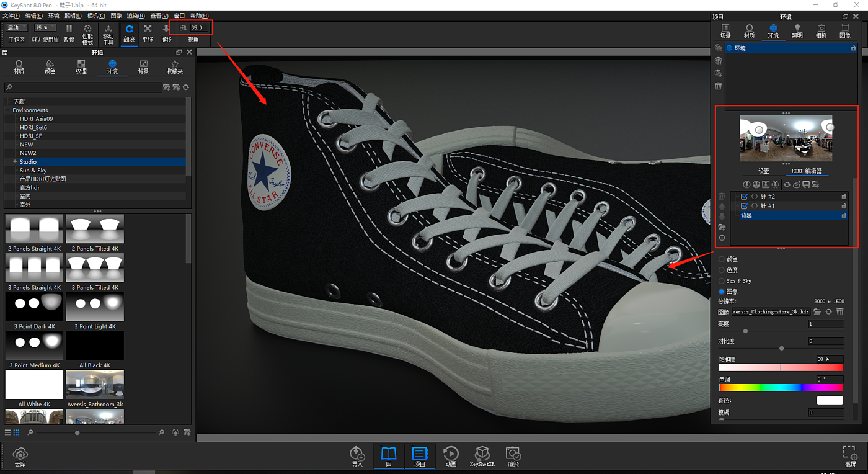Expand the Studio folder in the tree
Viewport: 868px width, 474px height.
pos(14,162)
